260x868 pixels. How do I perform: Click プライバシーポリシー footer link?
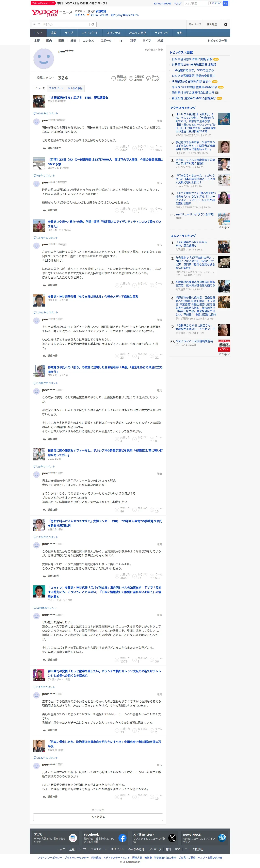coord(50,857)
